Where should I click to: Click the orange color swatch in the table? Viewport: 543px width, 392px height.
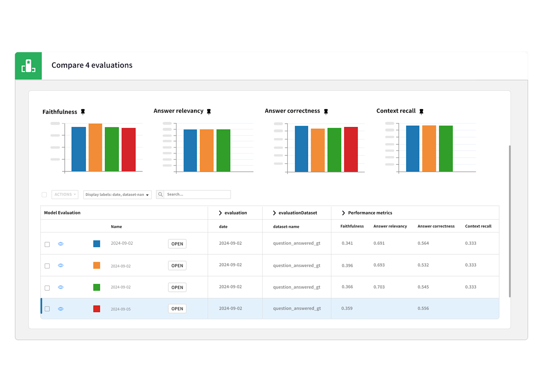97,265
